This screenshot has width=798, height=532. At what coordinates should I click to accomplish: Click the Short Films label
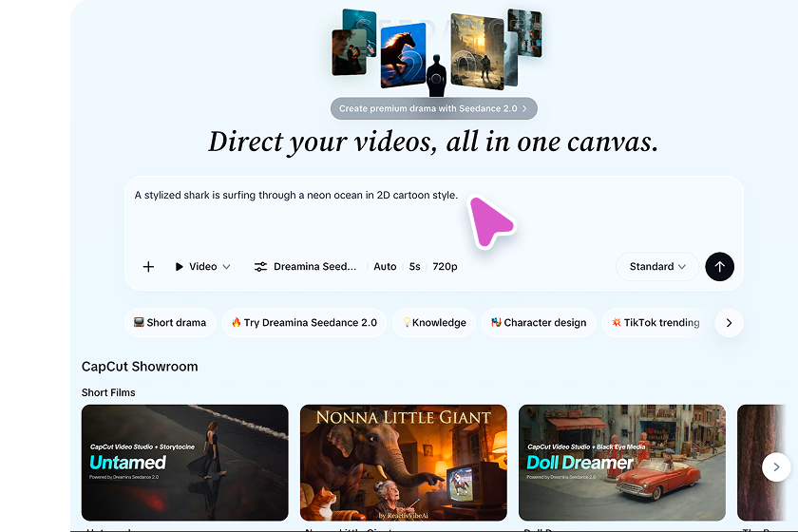tap(108, 392)
